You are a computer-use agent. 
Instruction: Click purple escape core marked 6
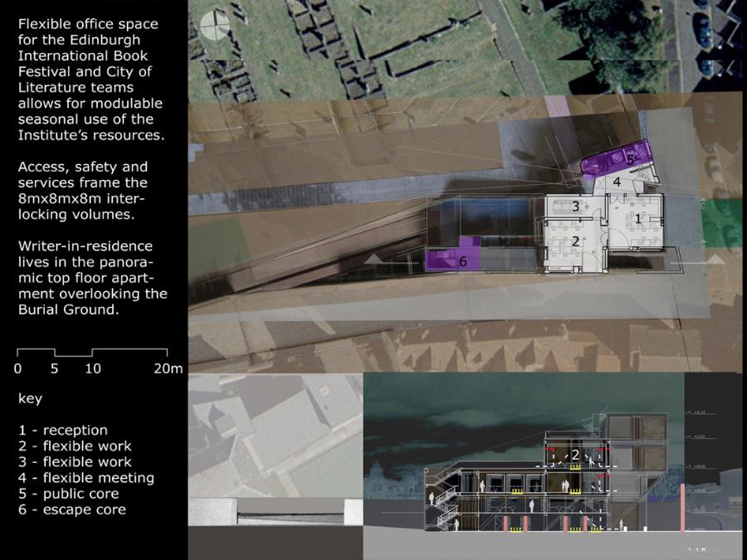[x=453, y=257]
